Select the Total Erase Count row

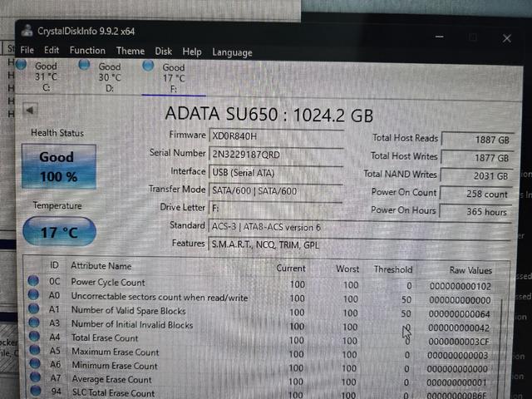tap(261, 339)
